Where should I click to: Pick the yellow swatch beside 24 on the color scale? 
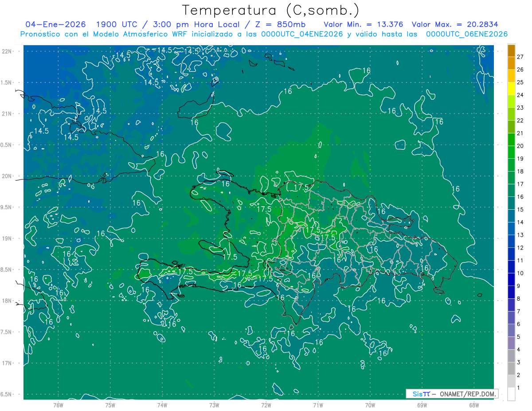pyautogui.click(x=511, y=89)
